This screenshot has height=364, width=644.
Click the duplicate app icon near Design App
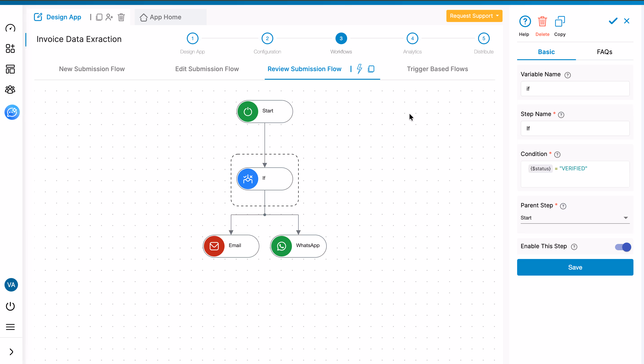pos(99,17)
